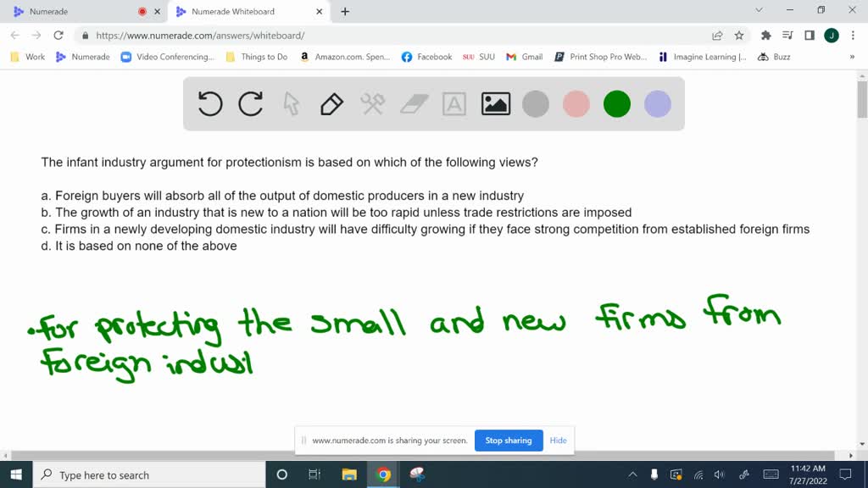The width and height of the screenshot is (868, 488).
Task: Choose the eraser tool
Action: coord(414,104)
